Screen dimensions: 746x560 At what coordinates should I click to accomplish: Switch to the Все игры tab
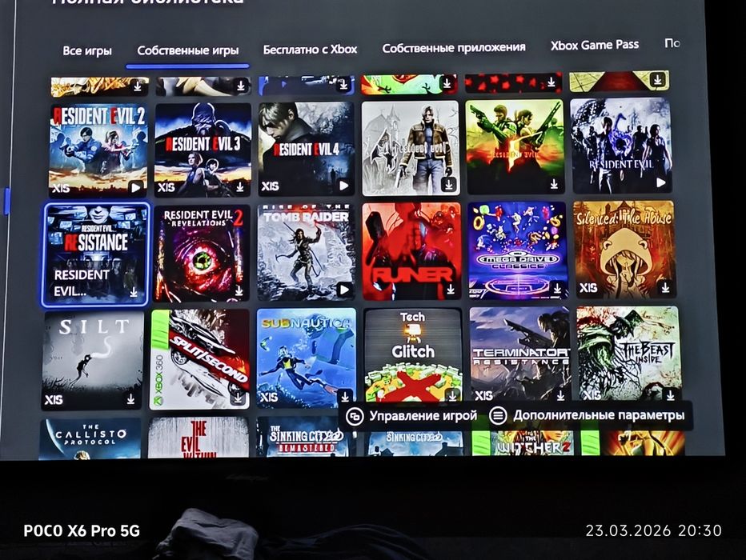point(87,51)
